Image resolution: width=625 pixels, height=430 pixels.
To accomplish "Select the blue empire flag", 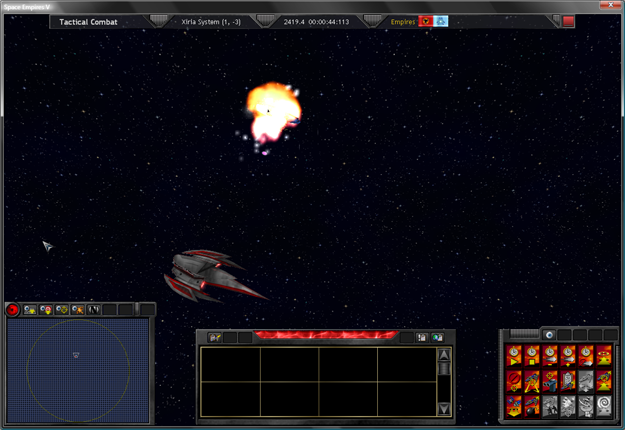I will [x=441, y=22].
